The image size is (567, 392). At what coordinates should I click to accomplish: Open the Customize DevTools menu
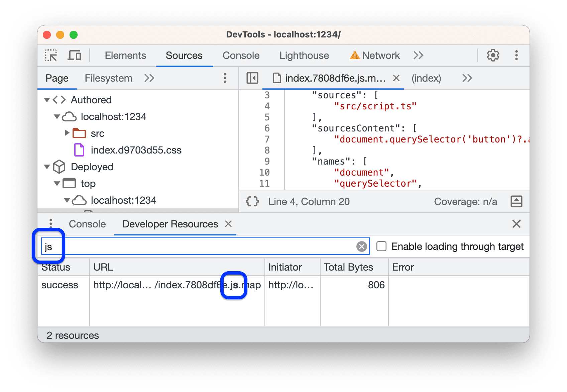tap(517, 55)
